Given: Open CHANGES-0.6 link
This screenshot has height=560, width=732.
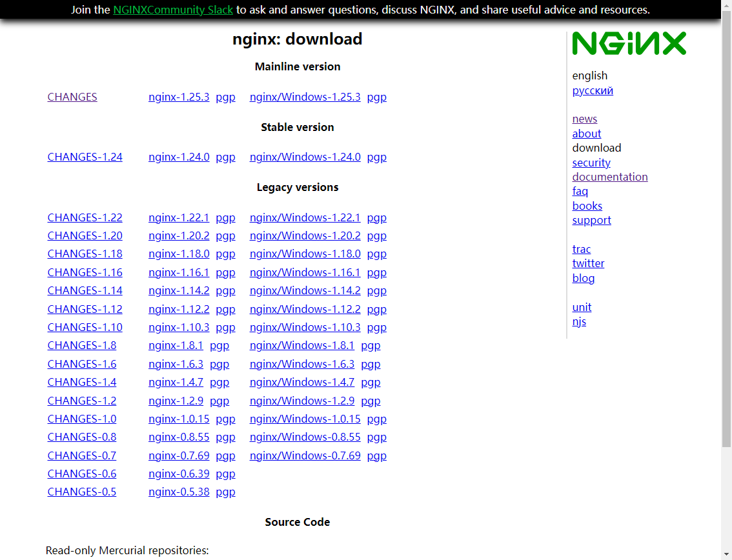Looking at the screenshot, I should pyautogui.click(x=82, y=474).
